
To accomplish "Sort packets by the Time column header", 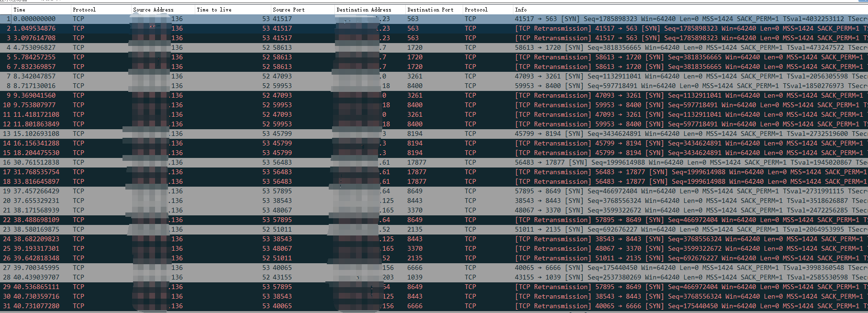I will (20, 10).
